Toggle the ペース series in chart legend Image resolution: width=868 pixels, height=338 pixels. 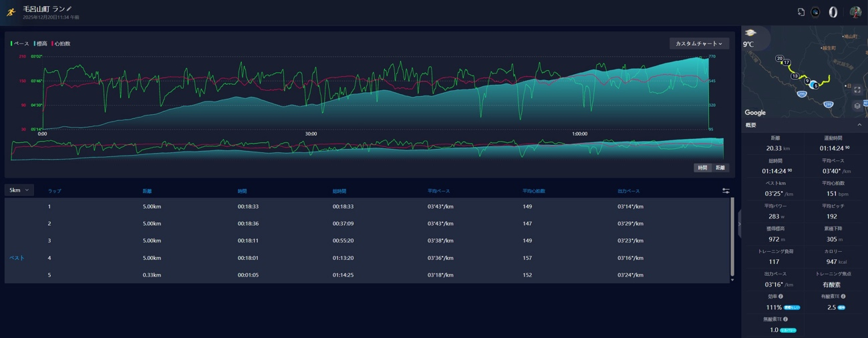[x=20, y=44]
